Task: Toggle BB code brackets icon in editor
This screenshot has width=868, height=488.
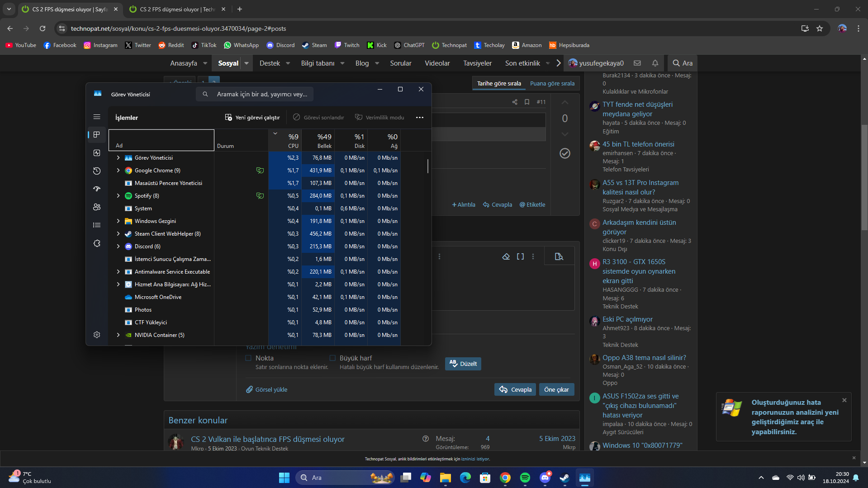Action: point(520,256)
